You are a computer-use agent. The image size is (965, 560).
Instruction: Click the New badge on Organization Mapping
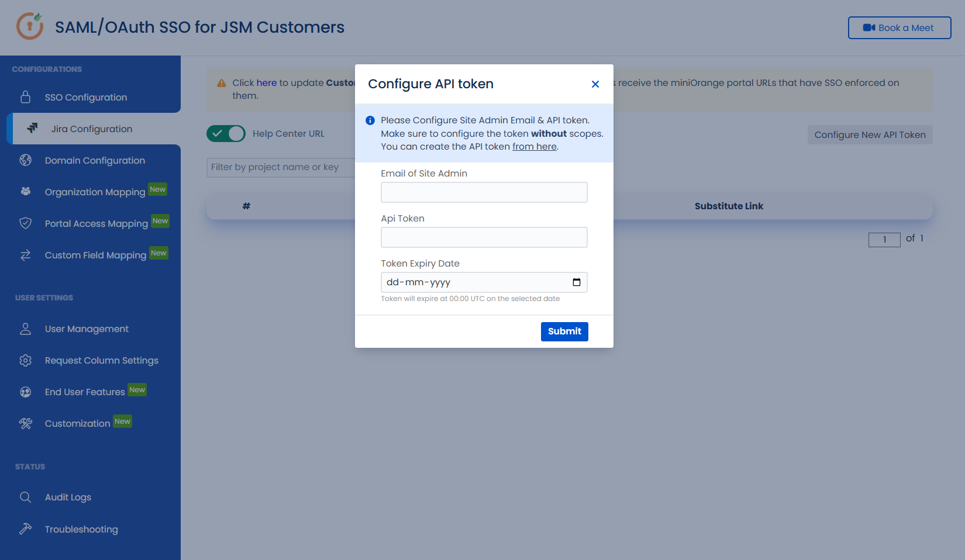[x=158, y=189]
